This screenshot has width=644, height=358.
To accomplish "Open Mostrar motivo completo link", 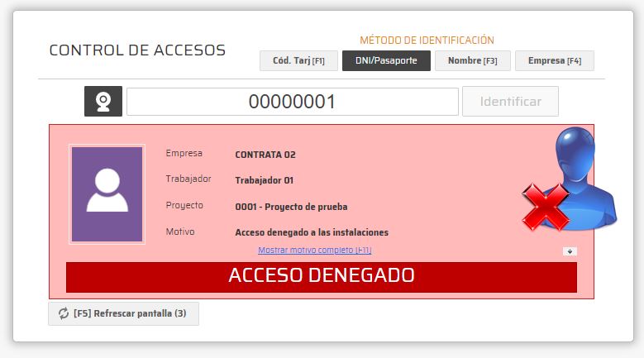I will click(x=315, y=250).
